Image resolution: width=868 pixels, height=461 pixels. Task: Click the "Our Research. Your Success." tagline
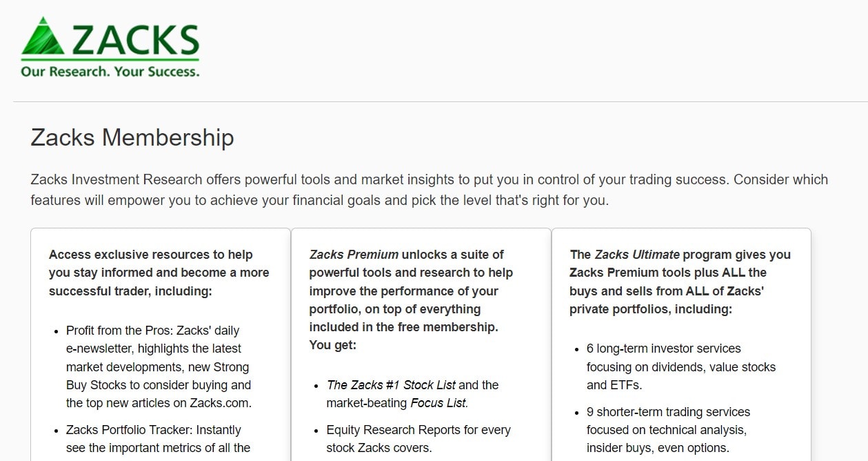coord(110,71)
